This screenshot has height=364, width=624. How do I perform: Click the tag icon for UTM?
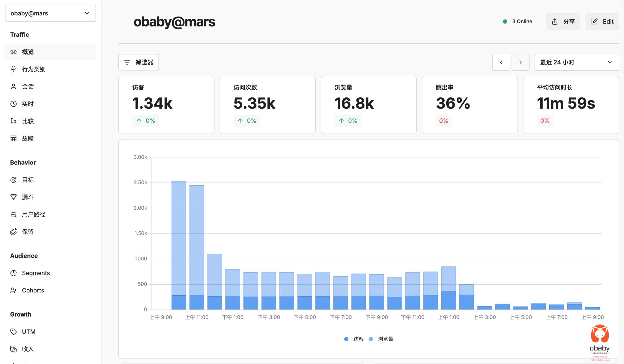click(x=13, y=332)
